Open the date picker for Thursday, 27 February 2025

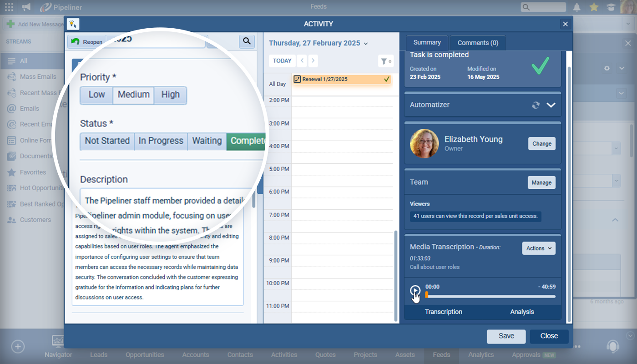[318, 43]
